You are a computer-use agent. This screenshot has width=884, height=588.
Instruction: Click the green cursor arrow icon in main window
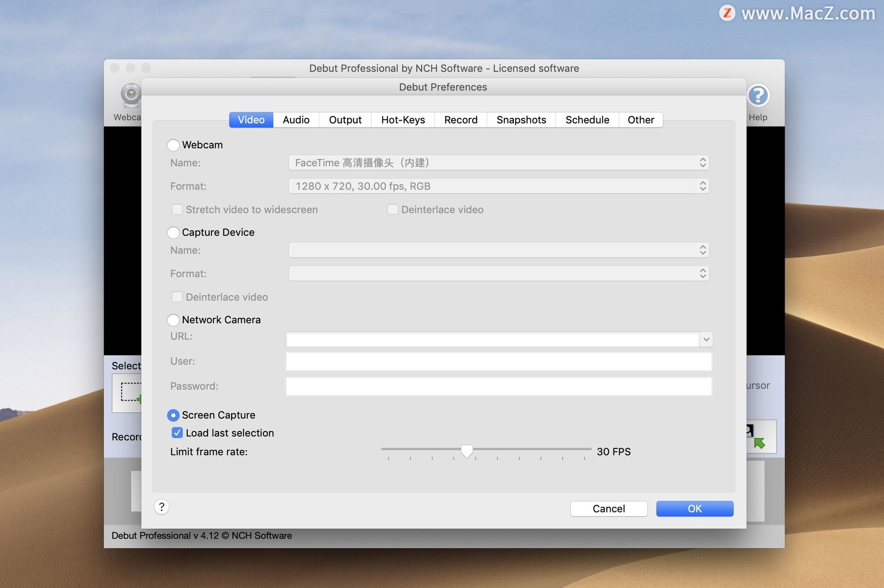[x=760, y=442]
